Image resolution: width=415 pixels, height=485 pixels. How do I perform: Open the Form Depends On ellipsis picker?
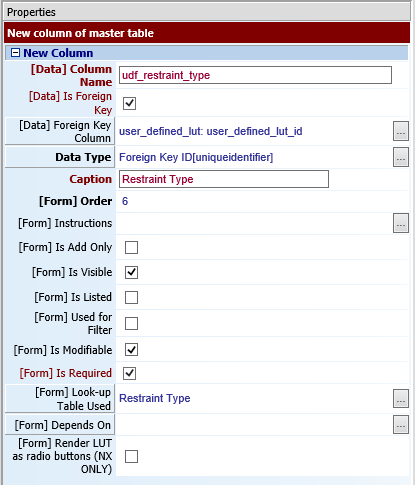click(x=401, y=425)
